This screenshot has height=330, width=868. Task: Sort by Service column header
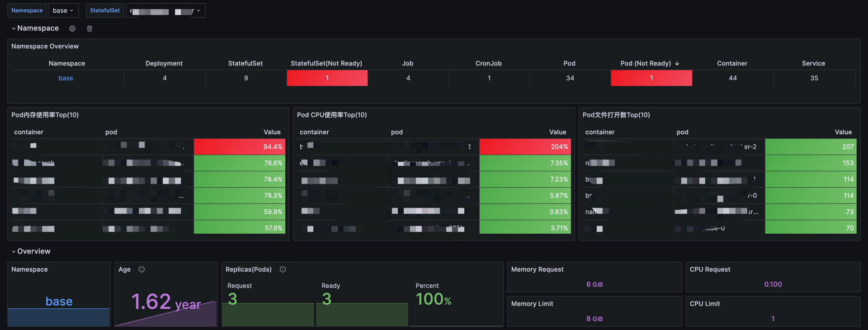click(x=813, y=63)
